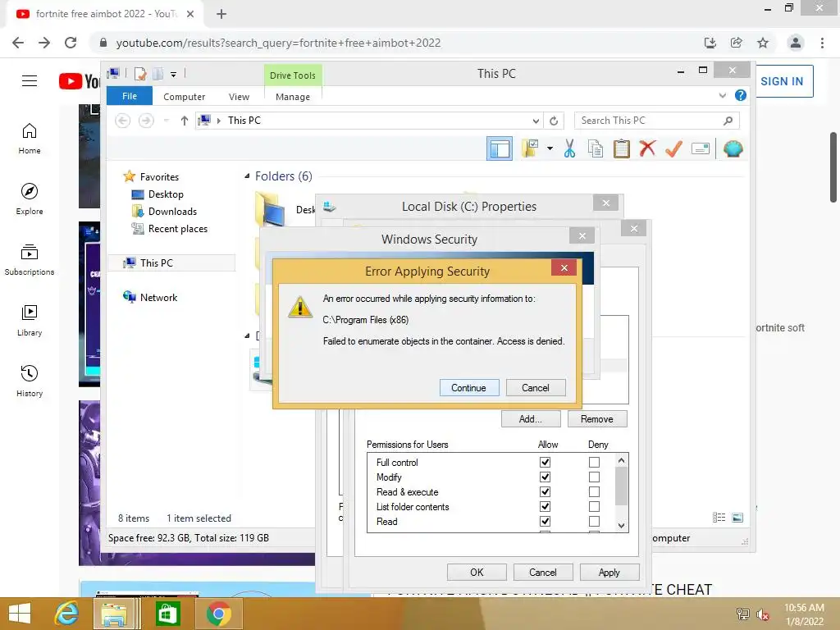
Task: Open the Windows Start button
Action: (20, 614)
